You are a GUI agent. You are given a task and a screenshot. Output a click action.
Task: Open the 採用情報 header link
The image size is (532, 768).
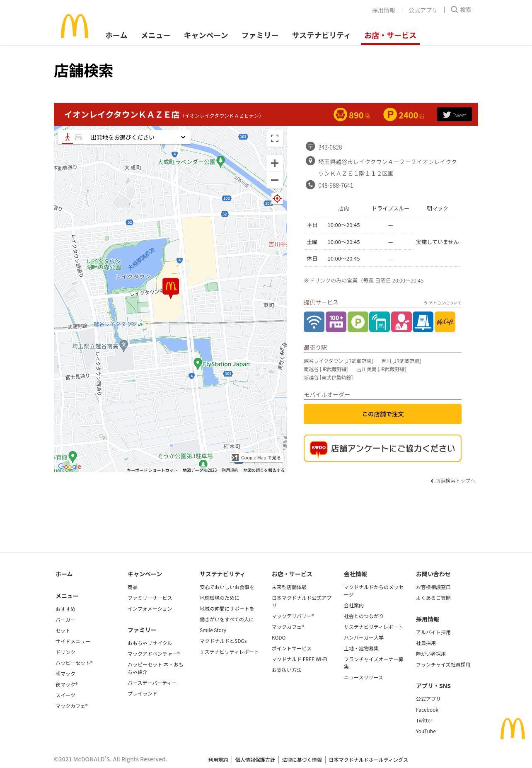pyautogui.click(x=384, y=10)
